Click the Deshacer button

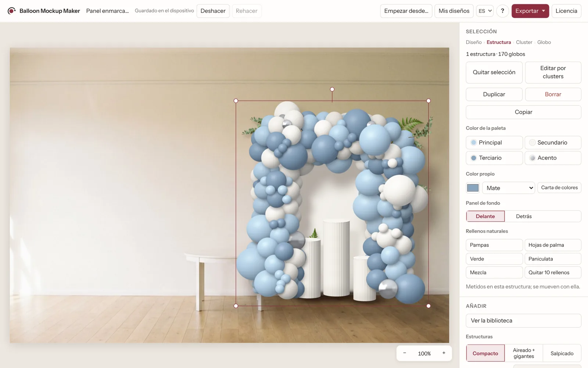point(213,11)
